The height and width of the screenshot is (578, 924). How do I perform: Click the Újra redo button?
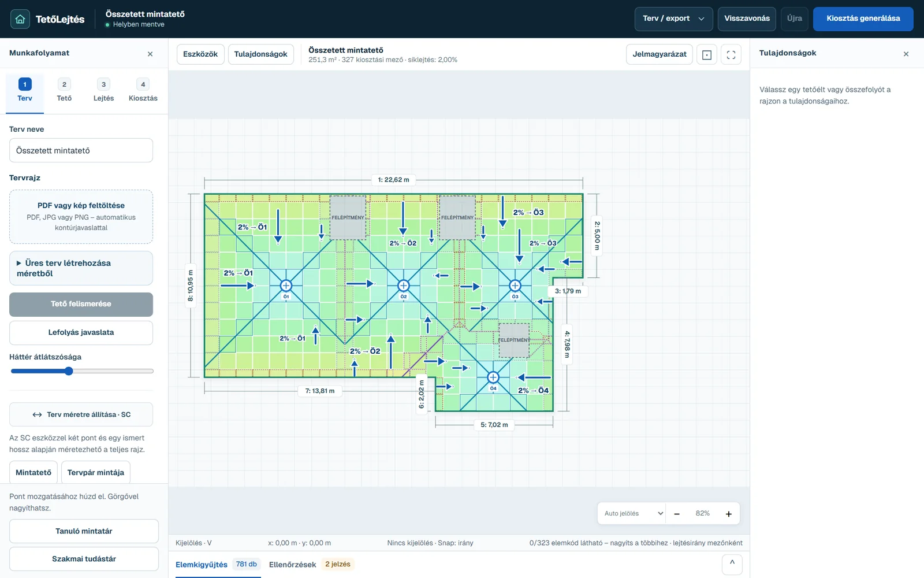pos(795,18)
